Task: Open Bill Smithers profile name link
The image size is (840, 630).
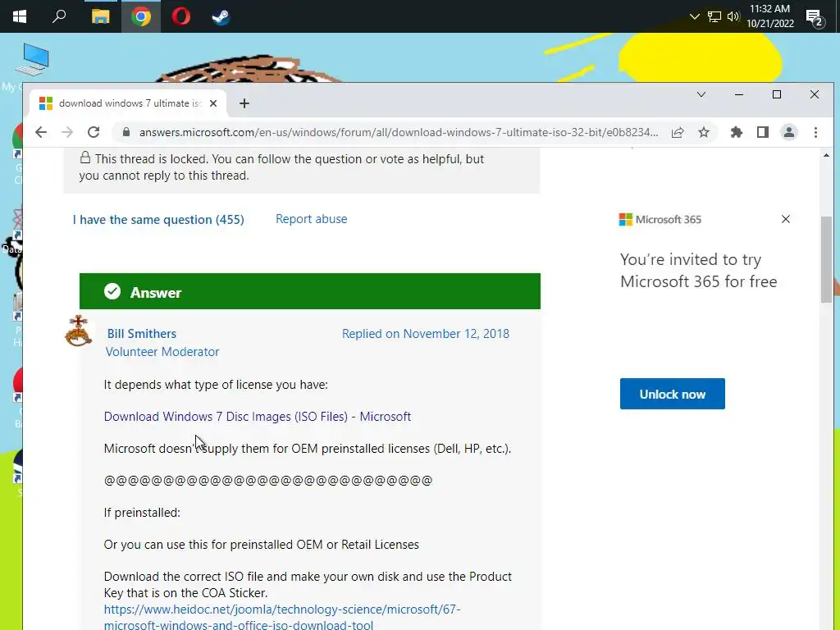Action: (x=141, y=334)
